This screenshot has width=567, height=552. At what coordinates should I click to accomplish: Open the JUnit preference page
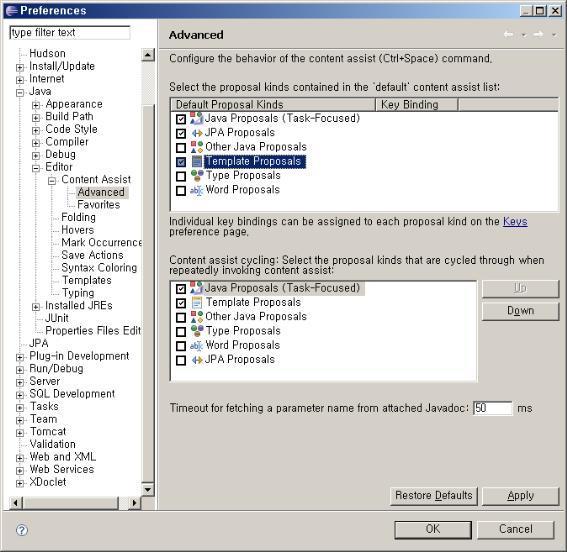pyautogui.click(x=57, y=318)
